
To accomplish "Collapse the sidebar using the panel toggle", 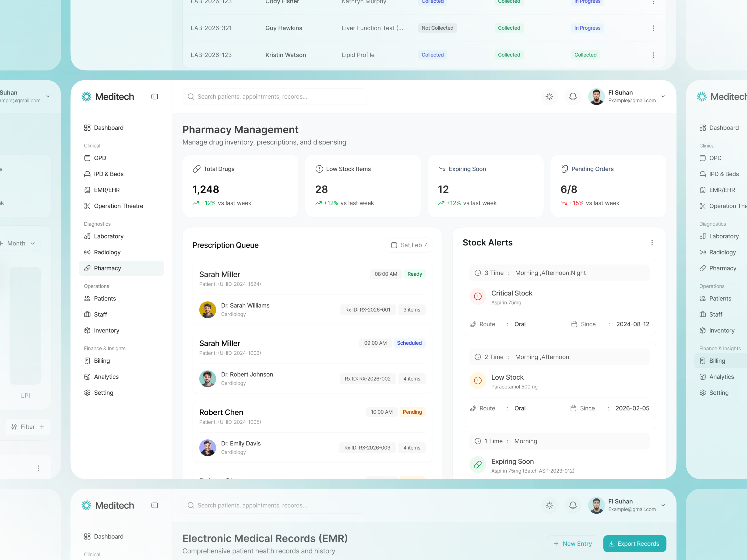I will (x=155, y=97).
